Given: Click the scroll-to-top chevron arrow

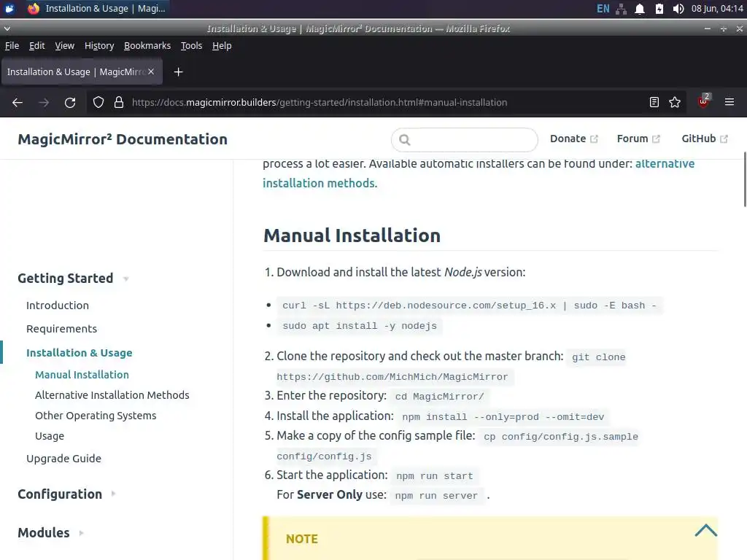Looking at the screenshot, I should click(705, 531).
